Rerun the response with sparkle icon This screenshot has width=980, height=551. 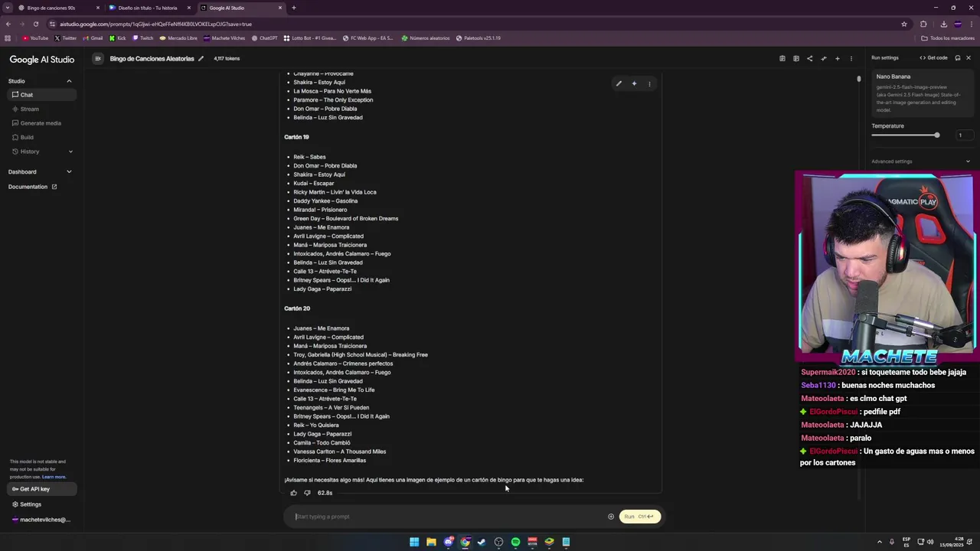click(x=634, y=83)
